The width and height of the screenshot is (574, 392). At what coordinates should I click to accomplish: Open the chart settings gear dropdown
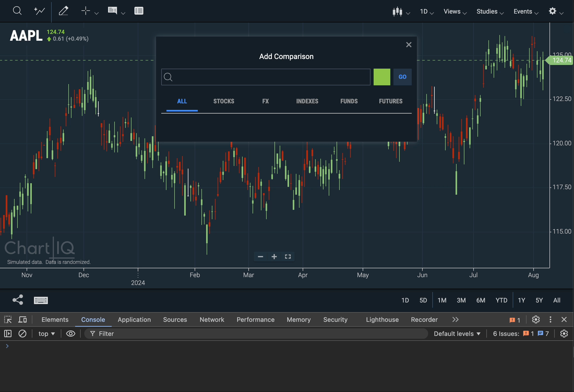tap(556, 11)
